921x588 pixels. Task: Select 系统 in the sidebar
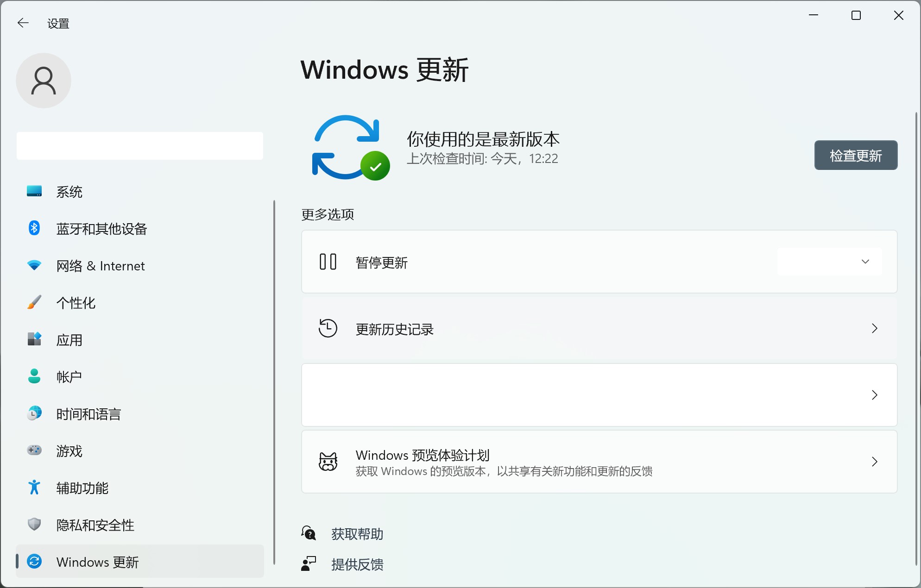[x=69, y=192]
